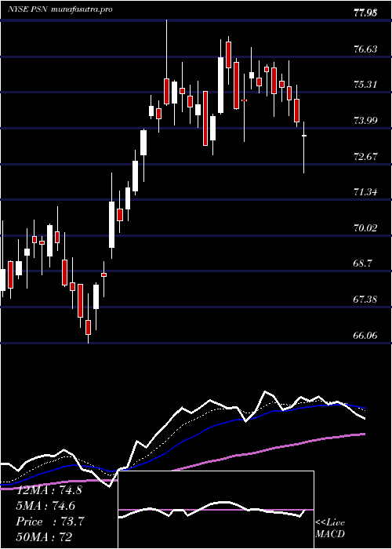Click the 50MA : 72 legend text

pos(44,536)
